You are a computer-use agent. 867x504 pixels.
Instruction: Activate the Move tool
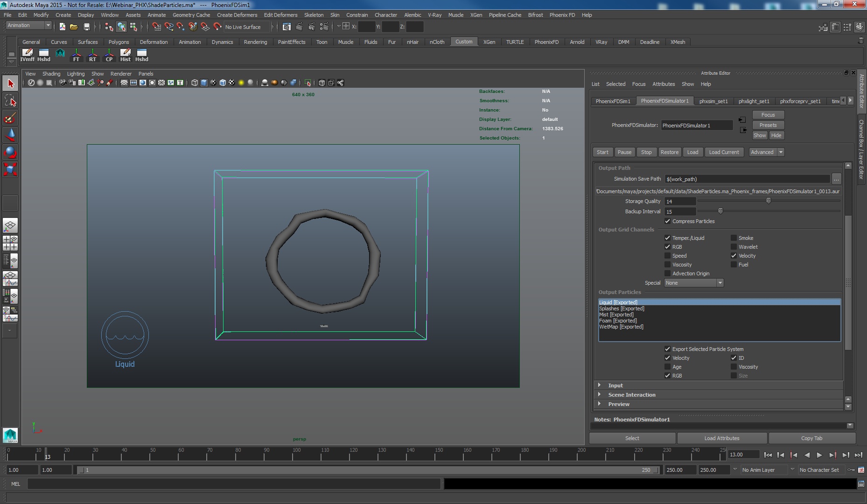tap(10, 134)
